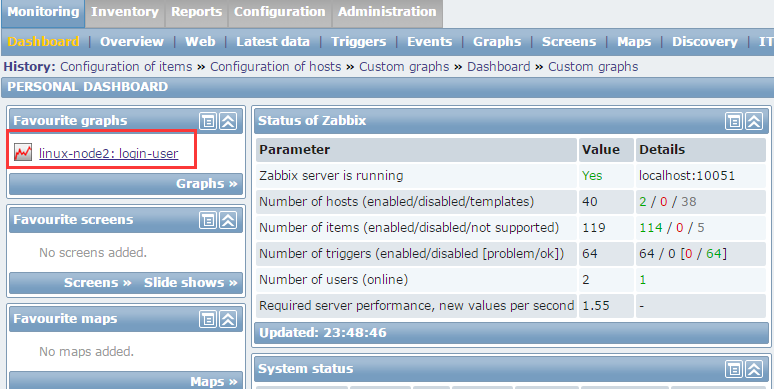774x389 pixels.
Task: Open the Slide shows » link
Action: (x=191, y=283)
